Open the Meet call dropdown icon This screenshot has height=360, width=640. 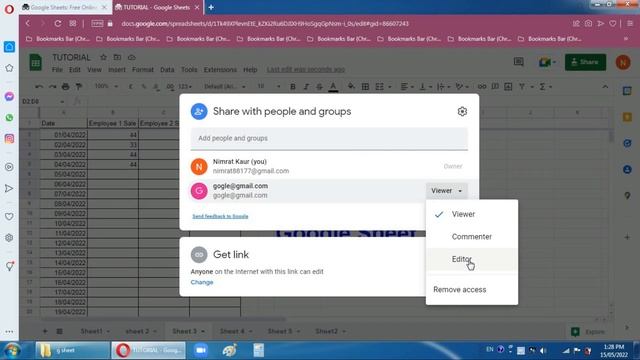point(548,62)
